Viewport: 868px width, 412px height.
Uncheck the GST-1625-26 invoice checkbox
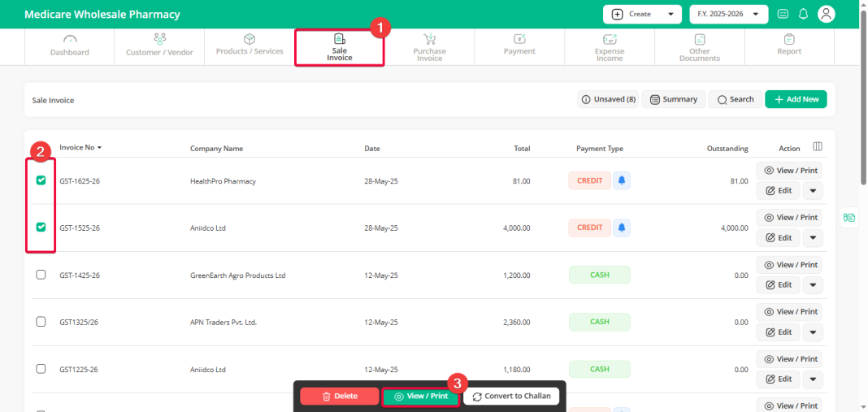(x=41, y=180)
